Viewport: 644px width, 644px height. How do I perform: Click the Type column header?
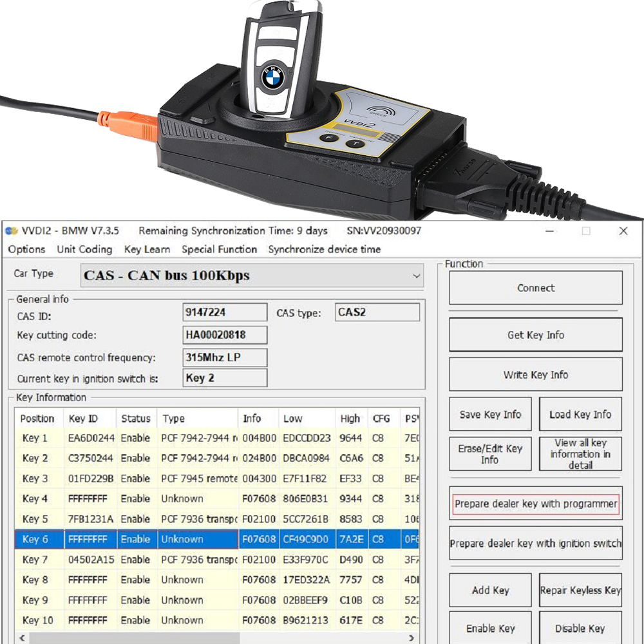point(198,419)
